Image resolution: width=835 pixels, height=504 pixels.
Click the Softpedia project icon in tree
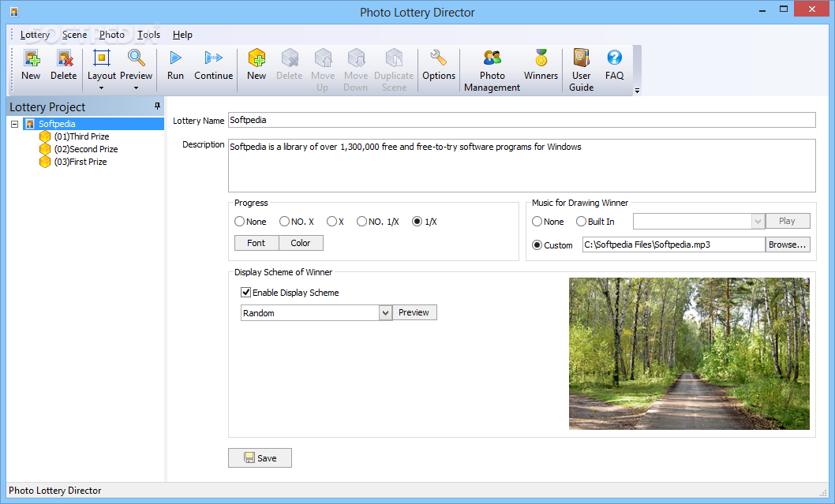(30, 124)
